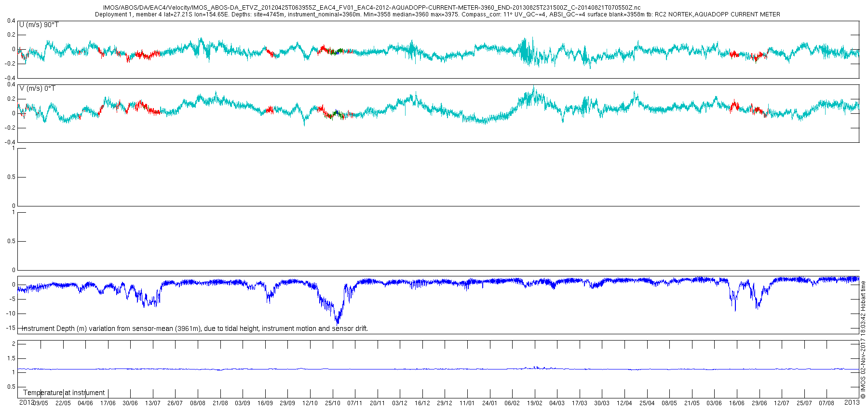Click the '12/07' date tick label
868x410 pixels.
(782, 403)
